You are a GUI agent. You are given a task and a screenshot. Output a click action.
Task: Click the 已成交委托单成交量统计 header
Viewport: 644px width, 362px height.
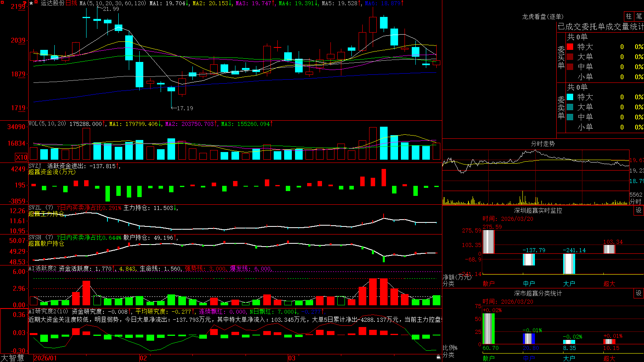(601, 27)
